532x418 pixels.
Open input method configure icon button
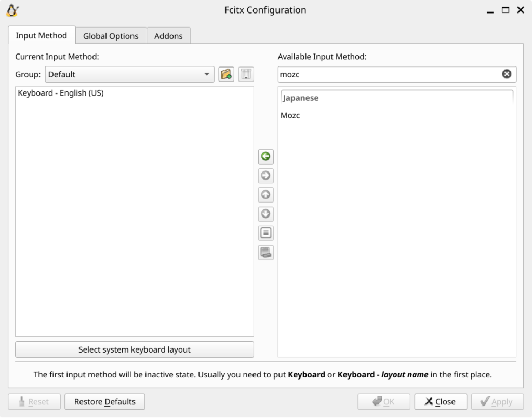click(x=265, y=233)
